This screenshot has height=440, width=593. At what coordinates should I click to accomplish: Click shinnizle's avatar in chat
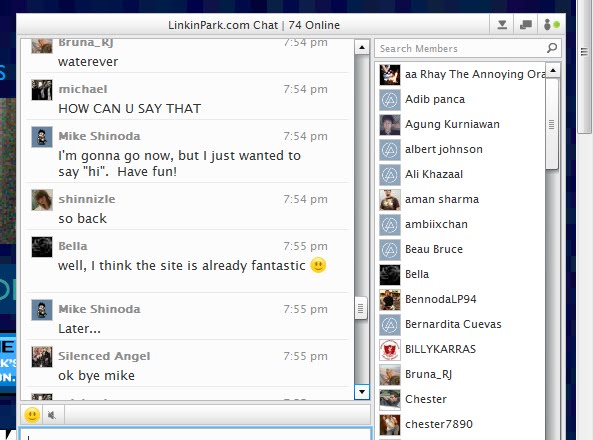coord(42,199)
